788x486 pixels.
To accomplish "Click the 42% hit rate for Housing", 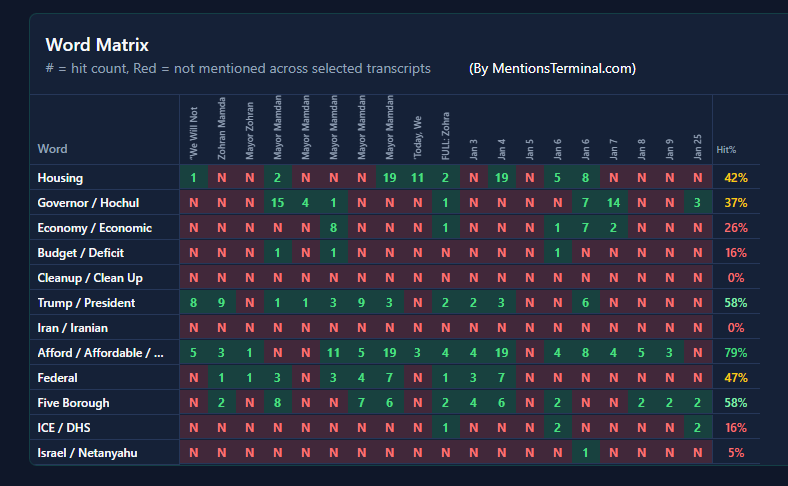I will 736,178.
